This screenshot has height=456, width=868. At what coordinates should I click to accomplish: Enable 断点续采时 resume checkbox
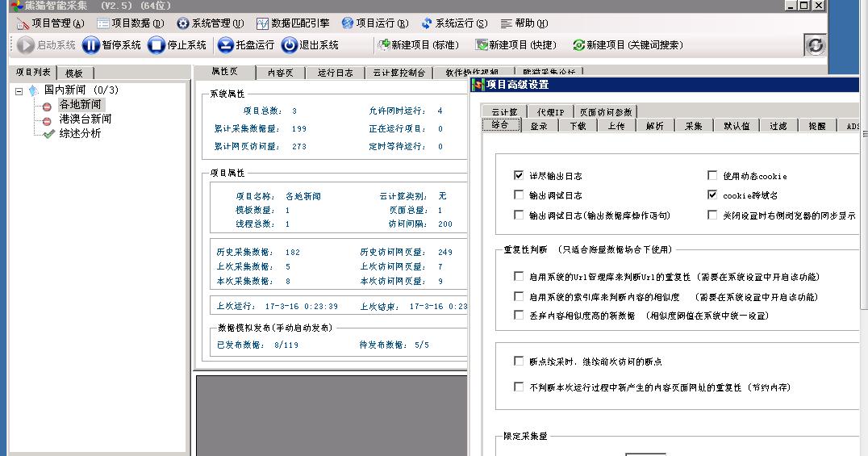(519, 362)
